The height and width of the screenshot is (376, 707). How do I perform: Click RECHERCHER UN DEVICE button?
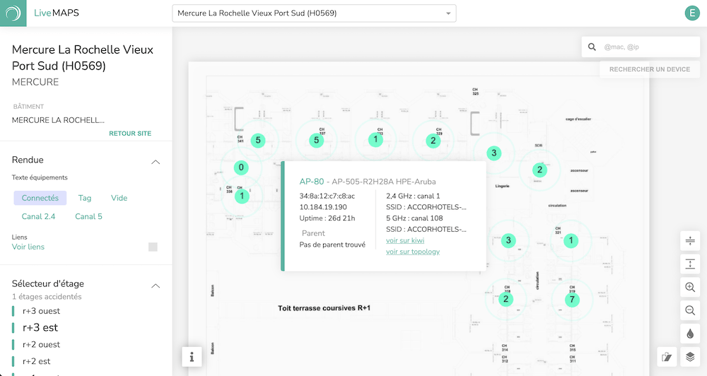649,69
